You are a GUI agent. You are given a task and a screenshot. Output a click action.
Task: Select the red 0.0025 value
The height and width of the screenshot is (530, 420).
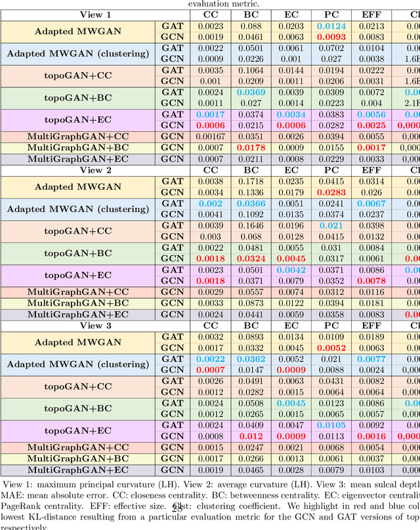[371, 125]
